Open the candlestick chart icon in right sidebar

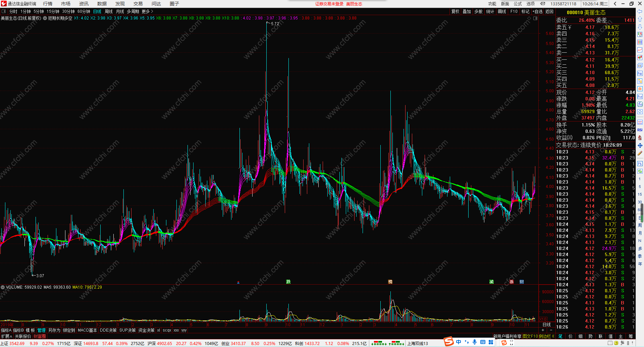[x=640, y=58]
